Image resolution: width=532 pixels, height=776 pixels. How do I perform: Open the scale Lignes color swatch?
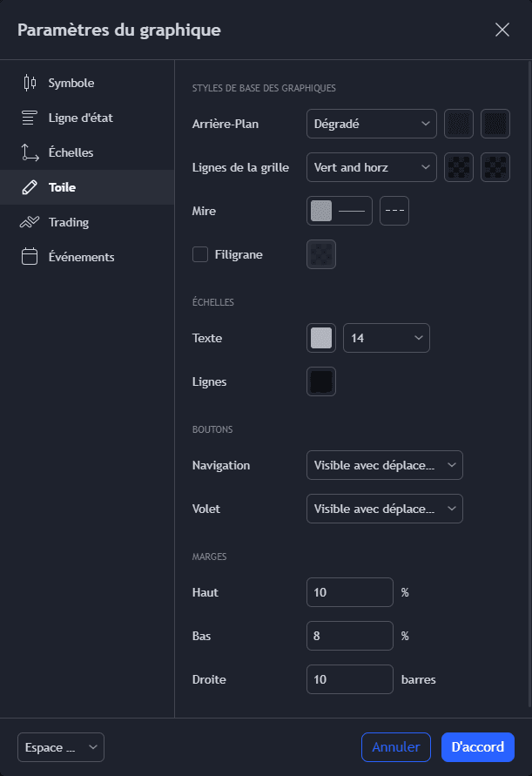[321, 381]
